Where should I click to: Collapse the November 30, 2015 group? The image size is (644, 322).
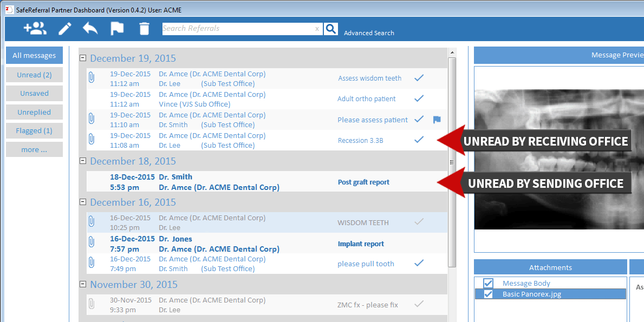point(83,285)
